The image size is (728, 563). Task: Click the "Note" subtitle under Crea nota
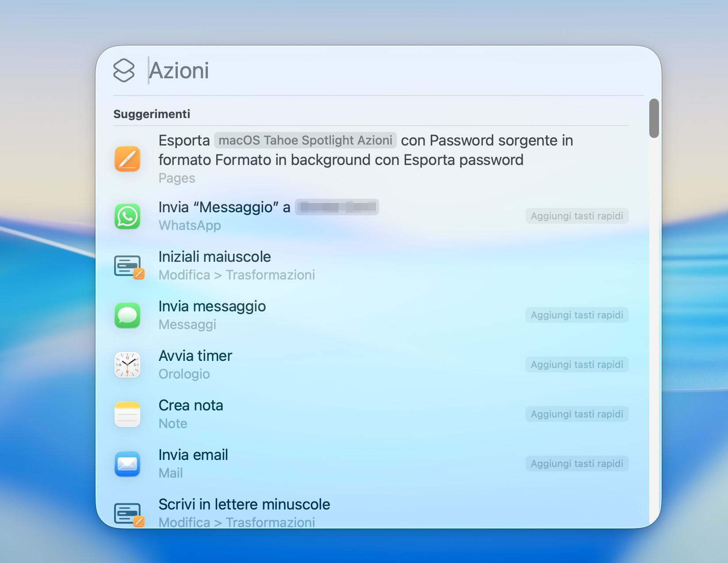[x=173, y=424]
